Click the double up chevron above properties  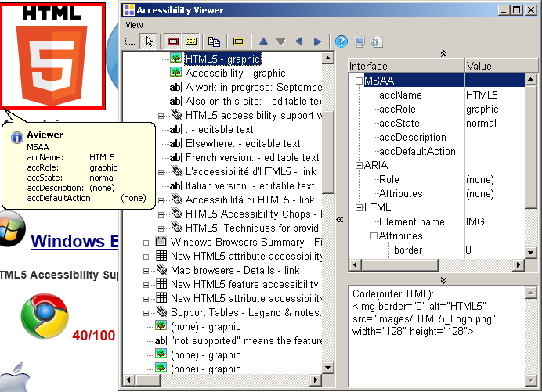[443, 53]
